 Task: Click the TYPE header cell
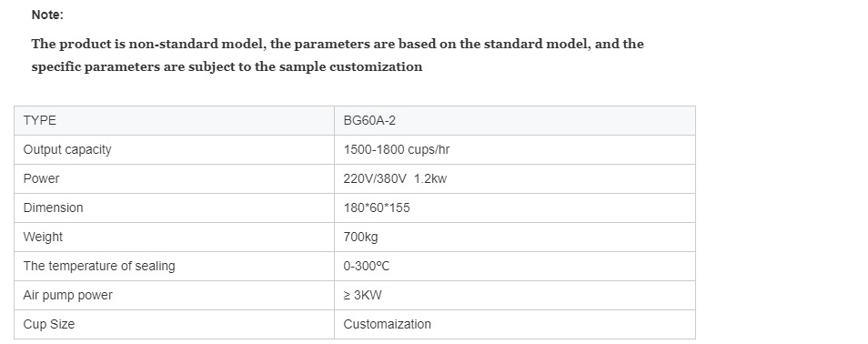tap(174, 121)
